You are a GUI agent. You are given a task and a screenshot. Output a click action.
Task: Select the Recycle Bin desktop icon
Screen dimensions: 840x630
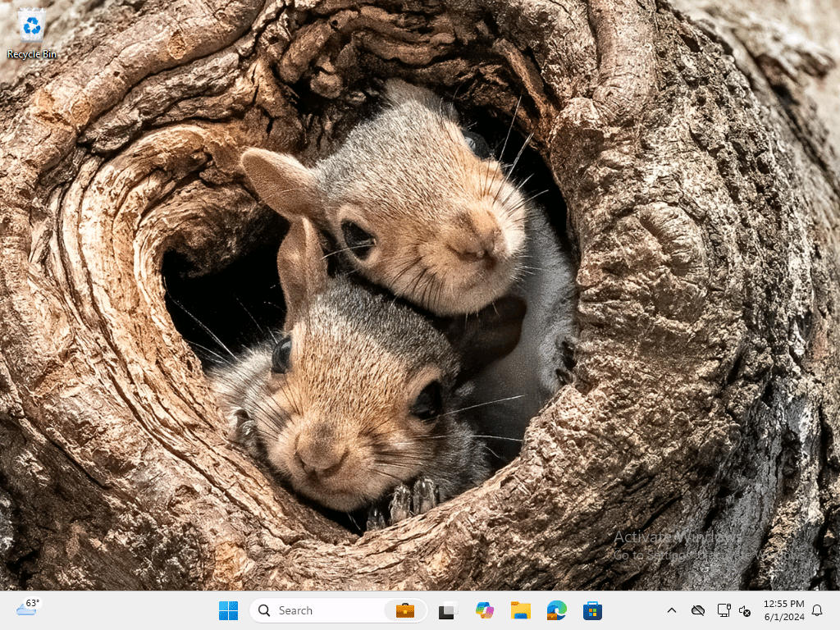tap(32, 26)
